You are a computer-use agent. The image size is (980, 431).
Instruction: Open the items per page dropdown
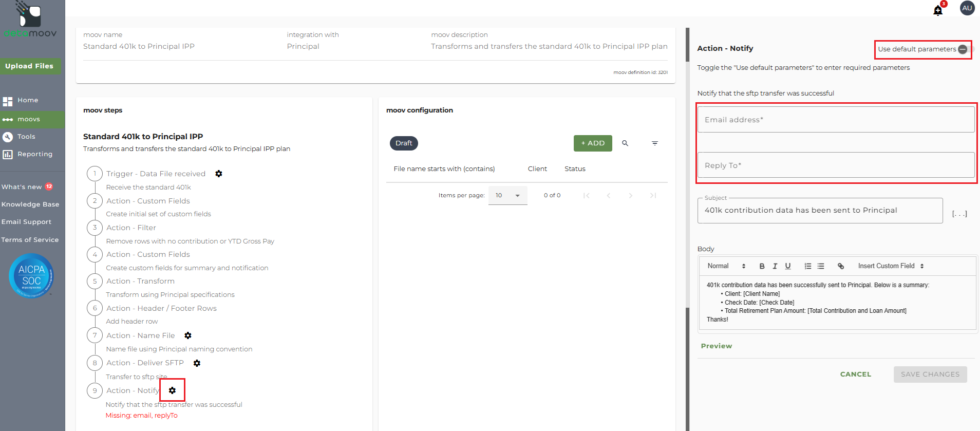508,196
